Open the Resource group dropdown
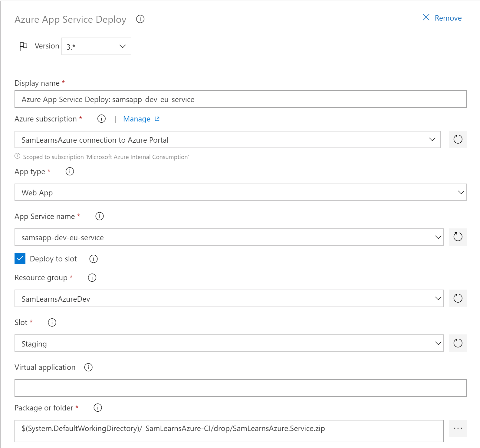 tap(229, 298)
